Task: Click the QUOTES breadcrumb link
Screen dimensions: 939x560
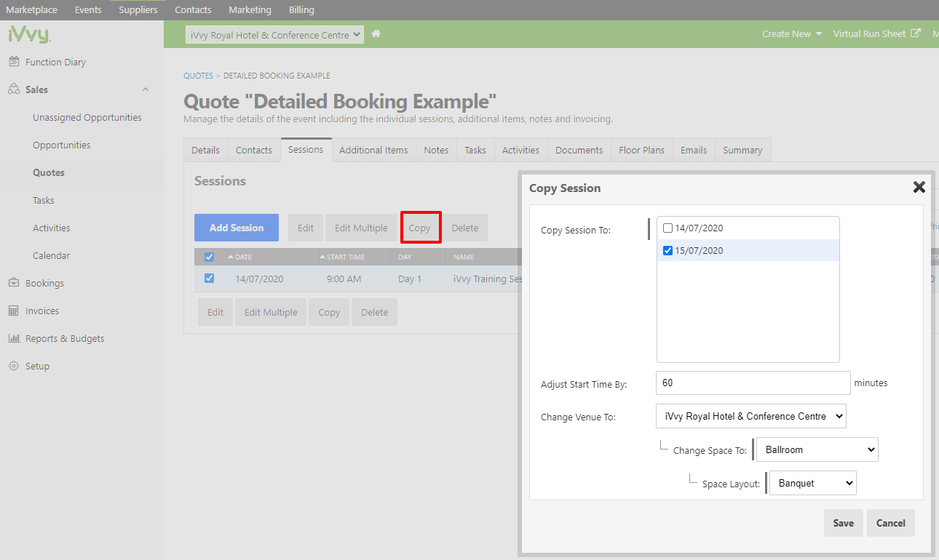Action: [199, 76]
